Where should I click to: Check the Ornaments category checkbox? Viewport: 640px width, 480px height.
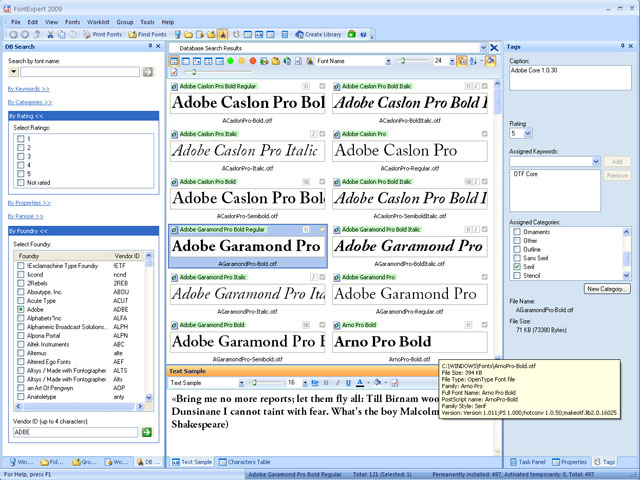point(517,232)
